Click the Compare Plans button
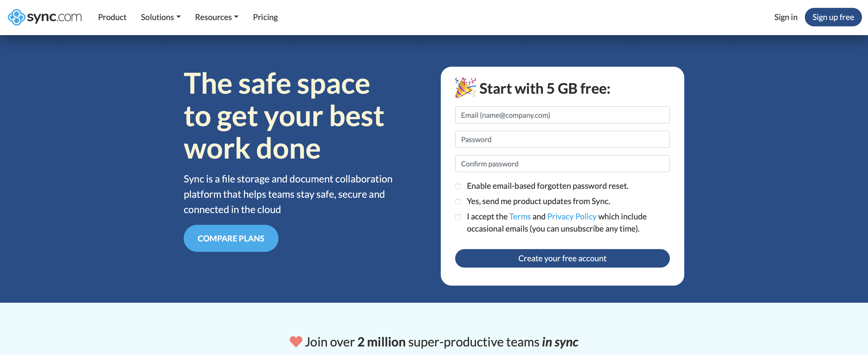Image resolution: width=868 pixels, height=355 pixels. (x=231, y=238)
